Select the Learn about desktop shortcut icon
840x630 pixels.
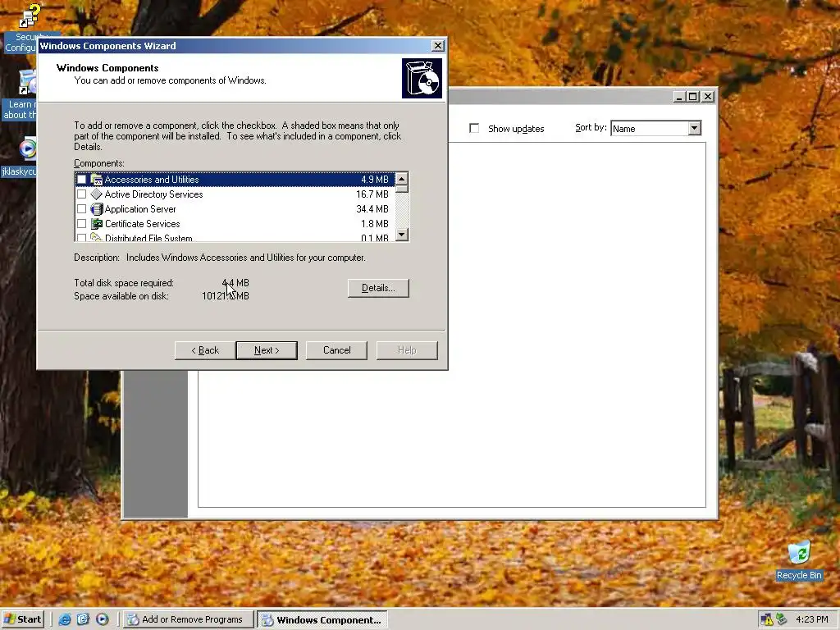27,84
